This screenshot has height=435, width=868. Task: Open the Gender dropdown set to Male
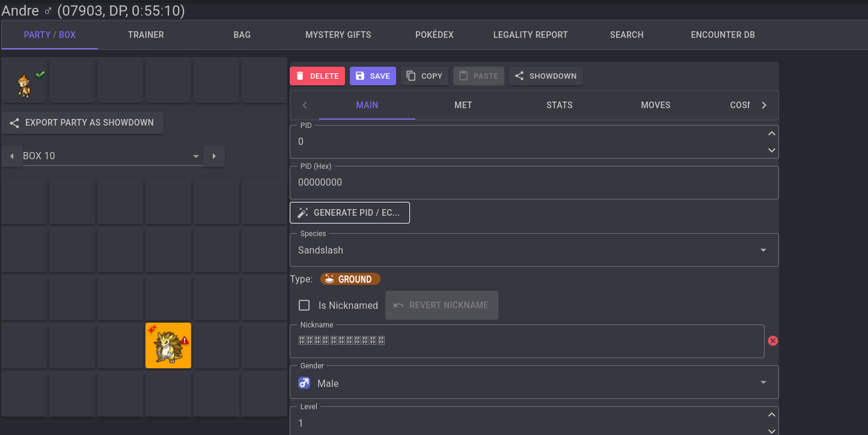(x=534, y=383)
